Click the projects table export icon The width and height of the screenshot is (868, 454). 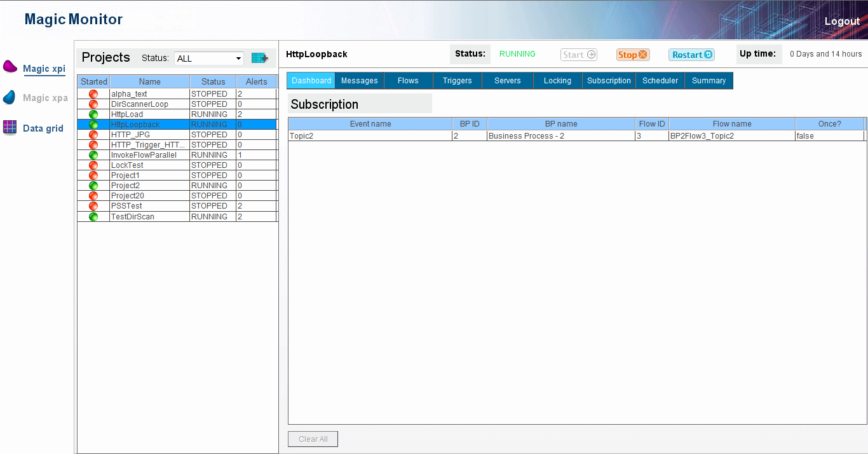click(x=259, y=58)
